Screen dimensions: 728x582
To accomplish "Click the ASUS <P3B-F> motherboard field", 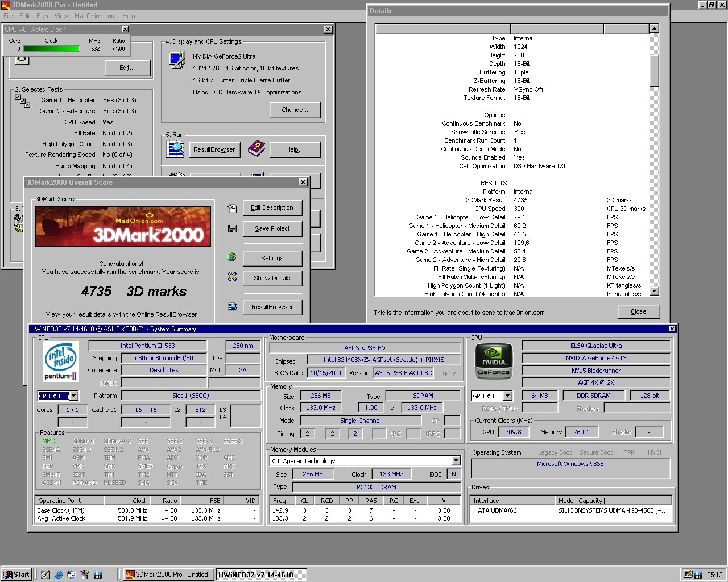I will coord(365,348).
